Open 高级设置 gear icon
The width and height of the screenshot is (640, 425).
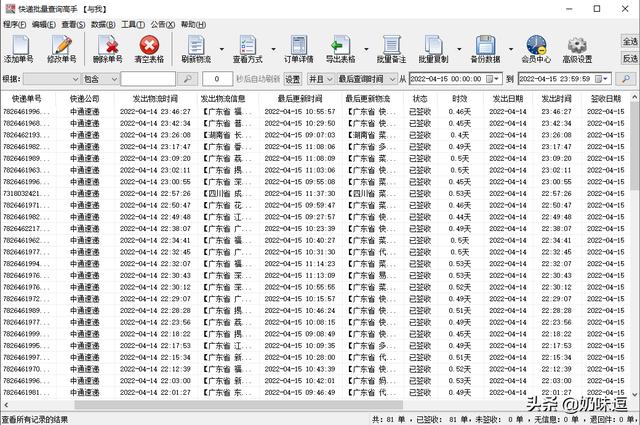(x=578, y=47)
